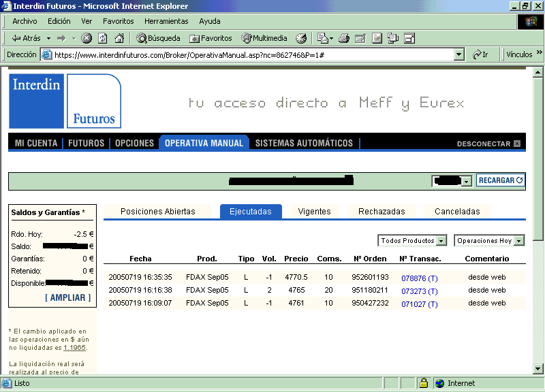
Task: Open Operaciones Hoy dropdown
Action: 489,240
